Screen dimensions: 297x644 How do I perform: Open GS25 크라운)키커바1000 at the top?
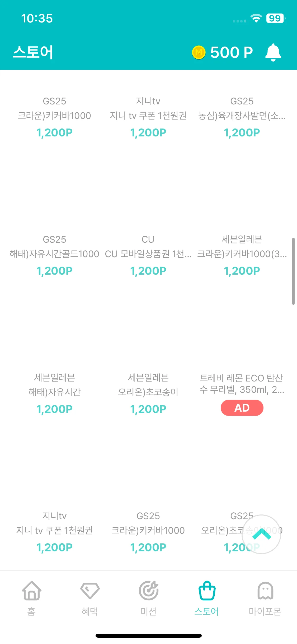(x=54, y=116)
